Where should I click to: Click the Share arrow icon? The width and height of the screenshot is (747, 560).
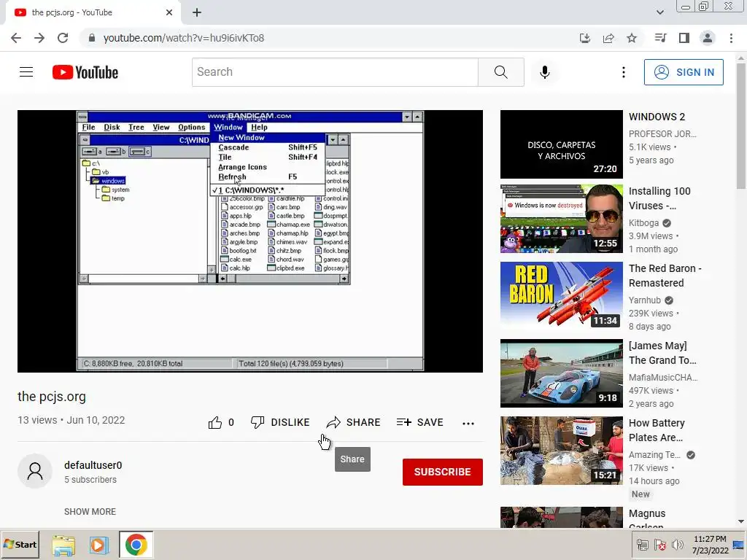(x=333, y=422)
